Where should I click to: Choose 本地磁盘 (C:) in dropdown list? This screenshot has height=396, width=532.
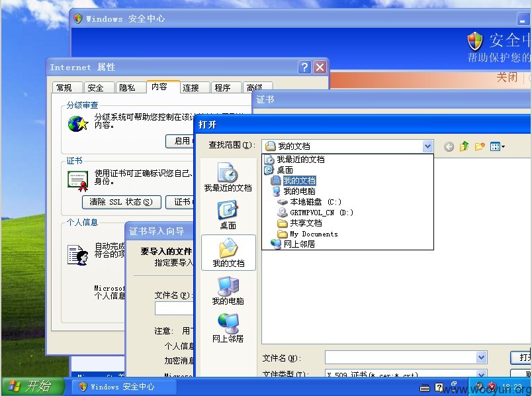tap(310, 202)
